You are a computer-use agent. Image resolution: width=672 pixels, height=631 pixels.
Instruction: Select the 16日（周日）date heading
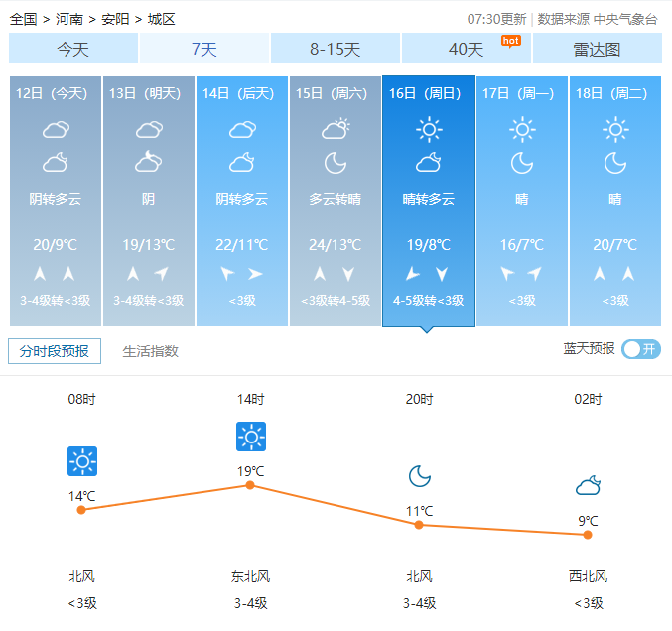[x=425, y=93]
